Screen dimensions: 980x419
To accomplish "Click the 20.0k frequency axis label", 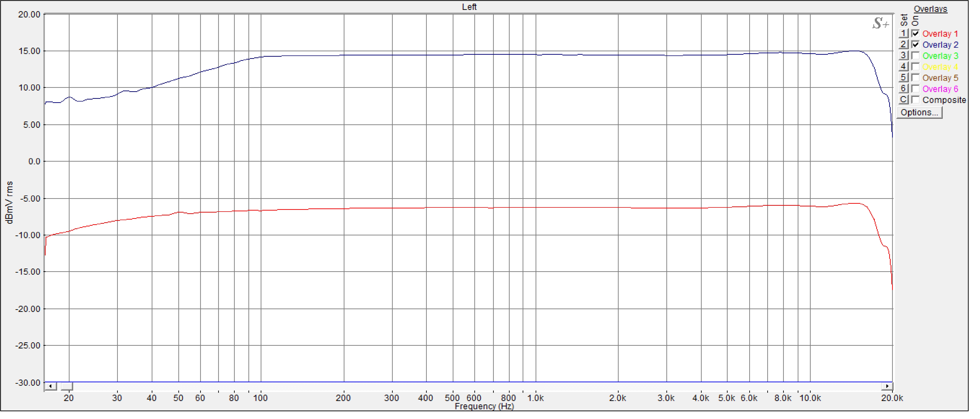I will tap(892, 398).
